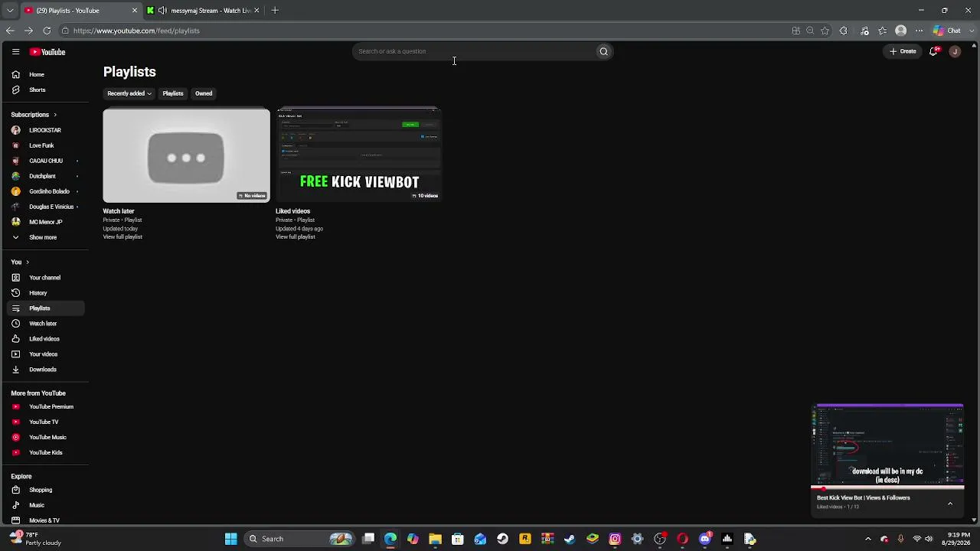Open the browser favorites list icon

pyautogui.click(x=883, y=31)
